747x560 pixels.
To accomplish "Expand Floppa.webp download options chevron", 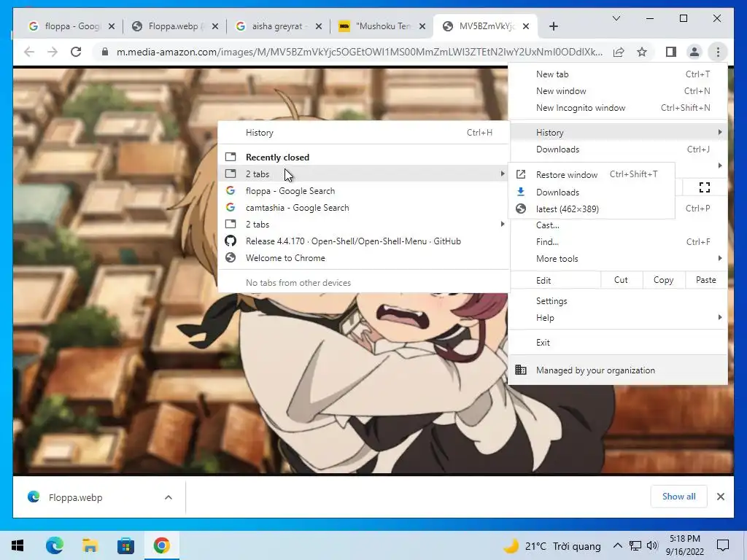I will coord(169,497).
